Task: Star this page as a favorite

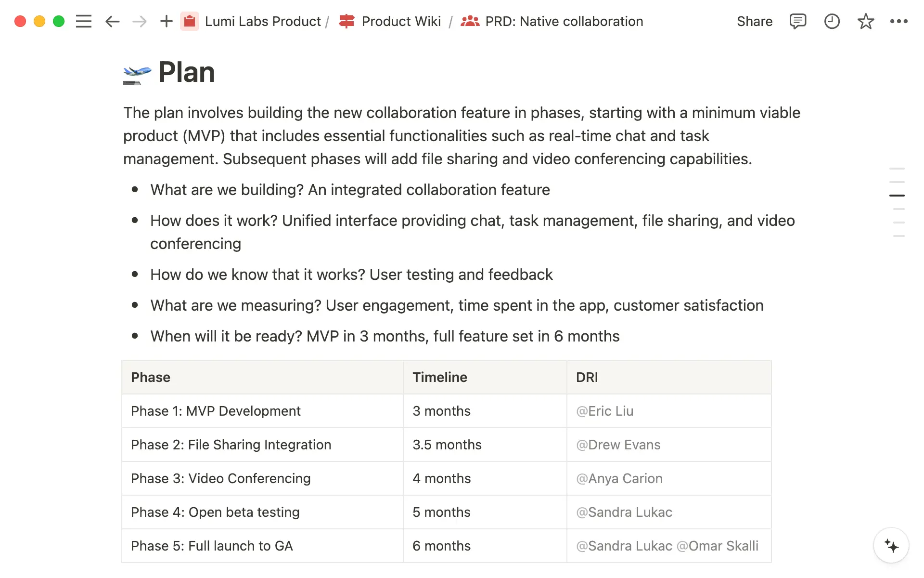Action: pos(865,21)
